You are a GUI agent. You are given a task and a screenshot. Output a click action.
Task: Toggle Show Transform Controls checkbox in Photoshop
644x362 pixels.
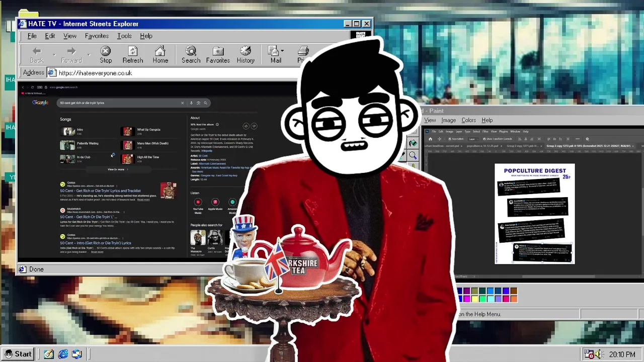pos(484,139)
